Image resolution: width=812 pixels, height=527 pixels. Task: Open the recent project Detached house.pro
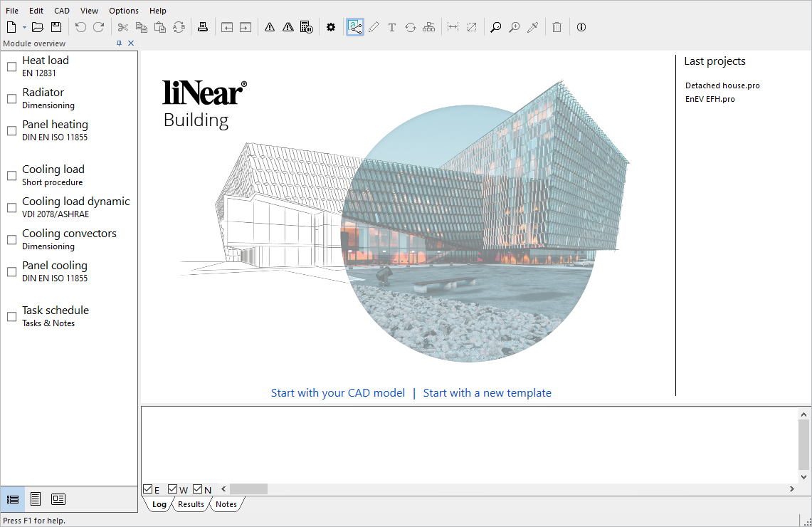click(x=722, y=85)
